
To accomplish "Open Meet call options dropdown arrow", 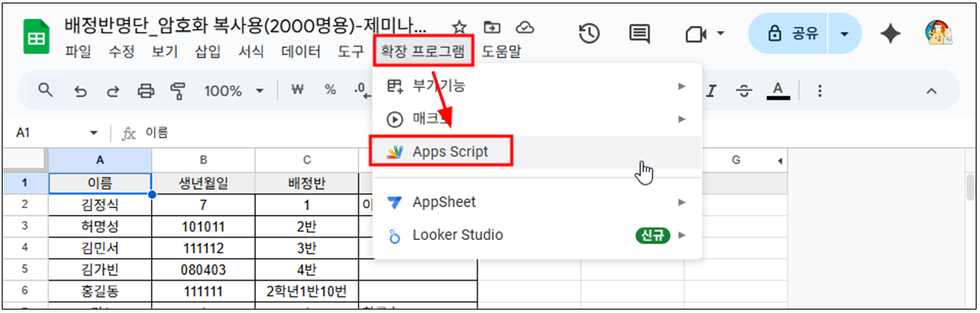I will tap(720, 34).
